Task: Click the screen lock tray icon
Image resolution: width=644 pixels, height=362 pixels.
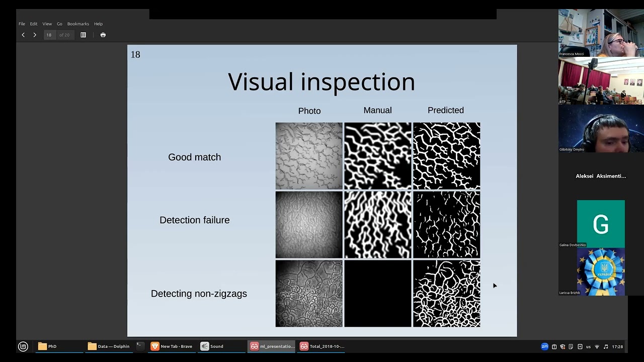Action: tap(580, 346)
